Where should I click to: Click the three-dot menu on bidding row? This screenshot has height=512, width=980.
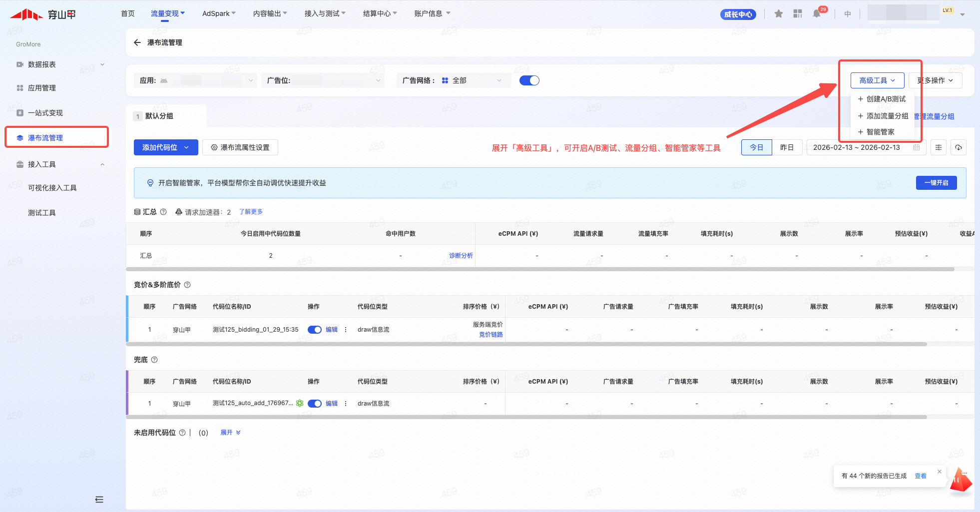346,330
